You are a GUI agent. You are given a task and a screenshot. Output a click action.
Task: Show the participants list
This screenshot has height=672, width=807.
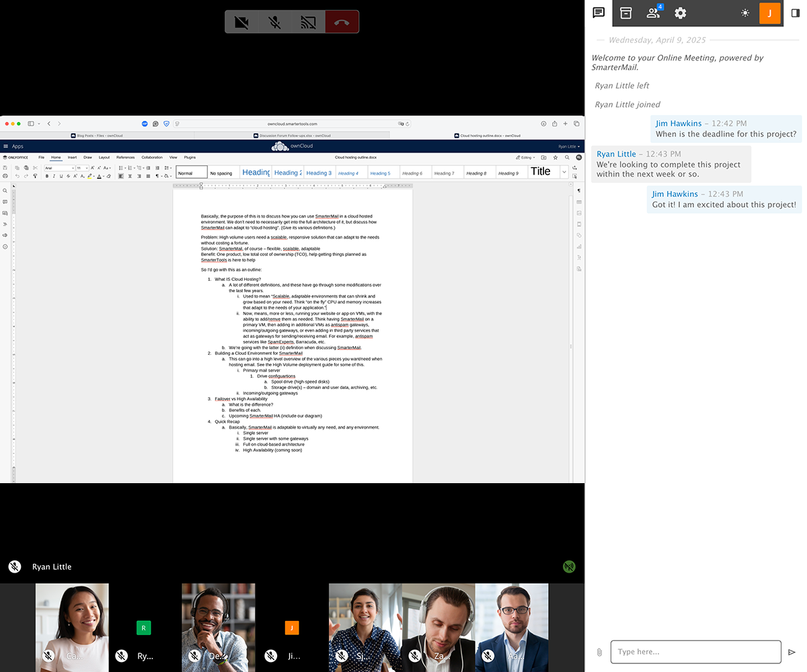coord(653,13)
